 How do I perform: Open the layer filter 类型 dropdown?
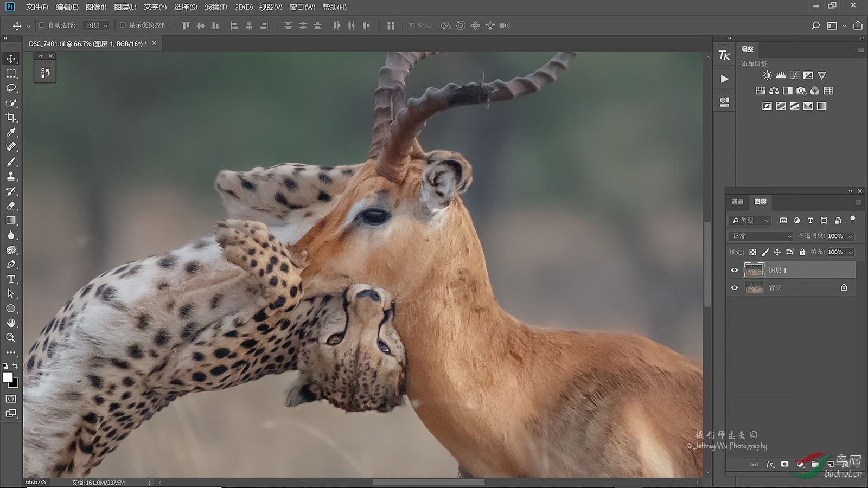tap(750, 220)
